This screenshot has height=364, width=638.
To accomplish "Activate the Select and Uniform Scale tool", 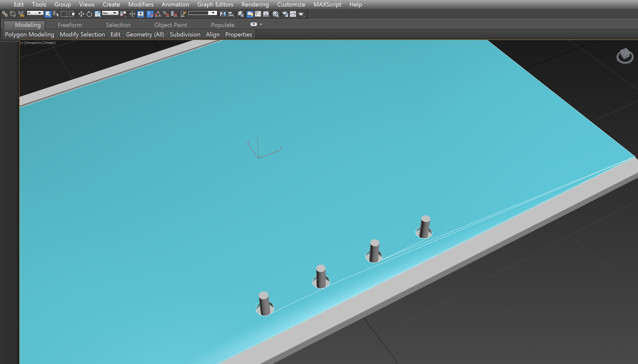I will coord(97,14).
